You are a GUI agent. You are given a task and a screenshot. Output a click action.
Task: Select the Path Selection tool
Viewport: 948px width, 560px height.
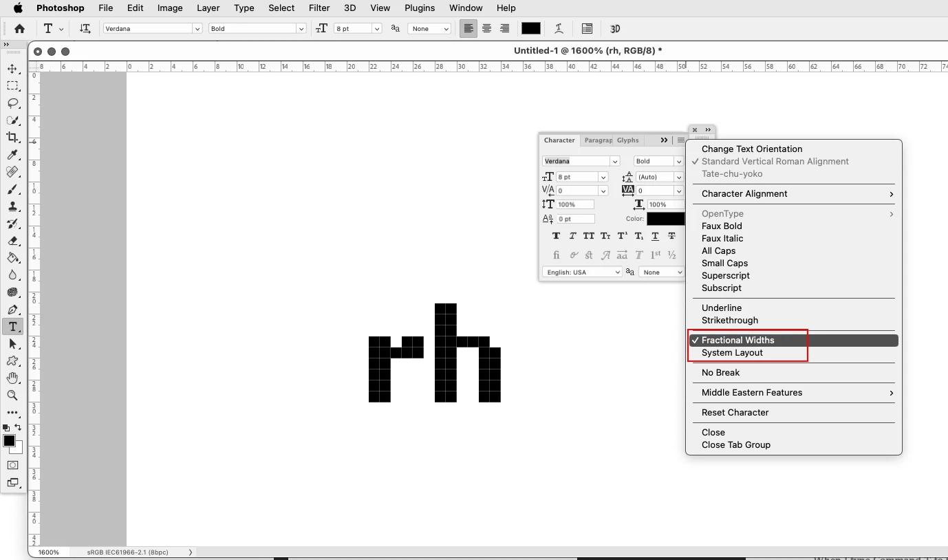(12, 344)
